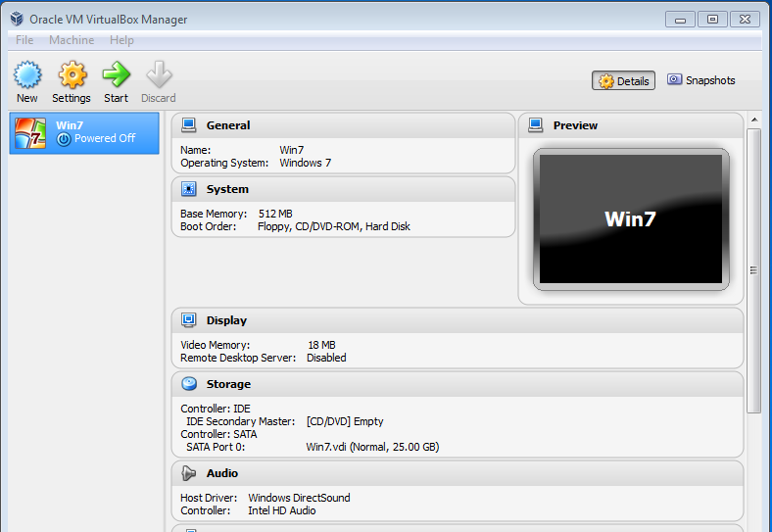
Task: Click the New virtual machine icon
Action: (x=27, y=74)
